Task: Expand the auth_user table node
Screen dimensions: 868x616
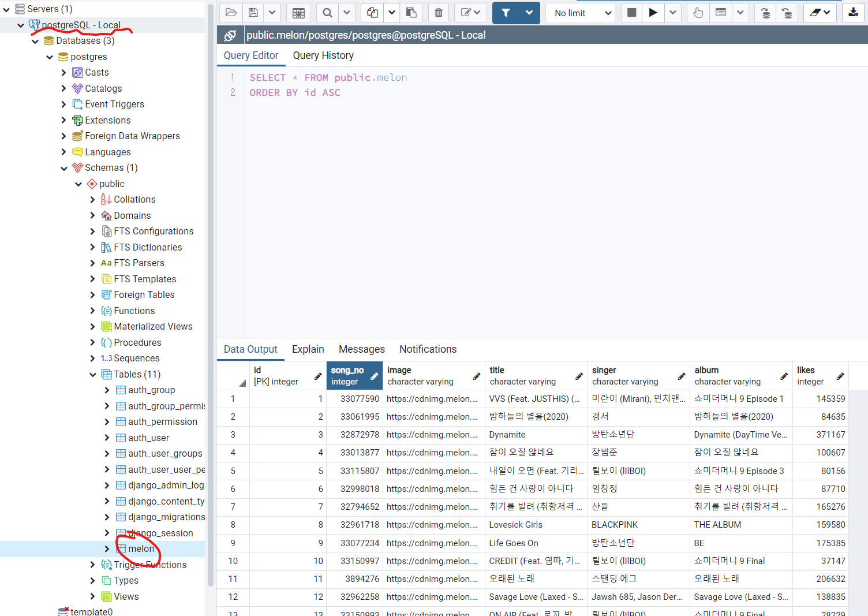Action: pos(107,438)
